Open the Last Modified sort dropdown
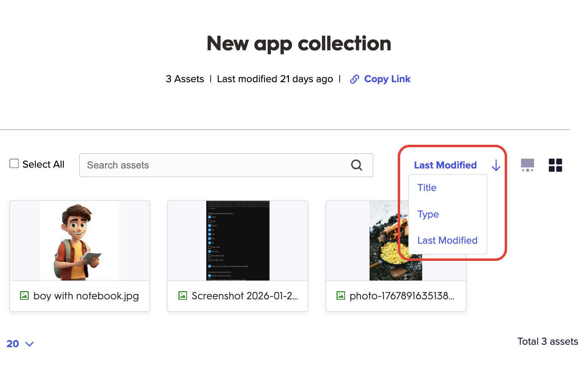This screenshot has width=588, height=368. pos(445,165)
